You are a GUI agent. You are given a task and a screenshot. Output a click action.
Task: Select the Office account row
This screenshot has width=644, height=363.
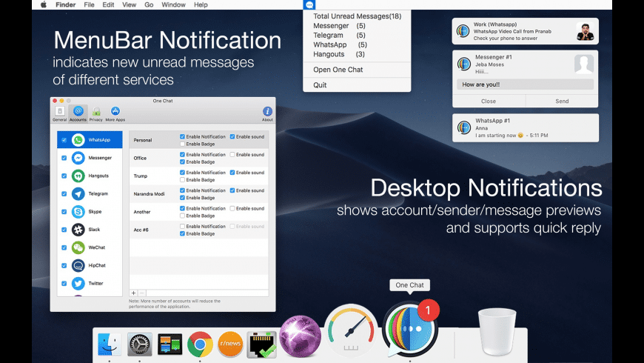point(199,158)
